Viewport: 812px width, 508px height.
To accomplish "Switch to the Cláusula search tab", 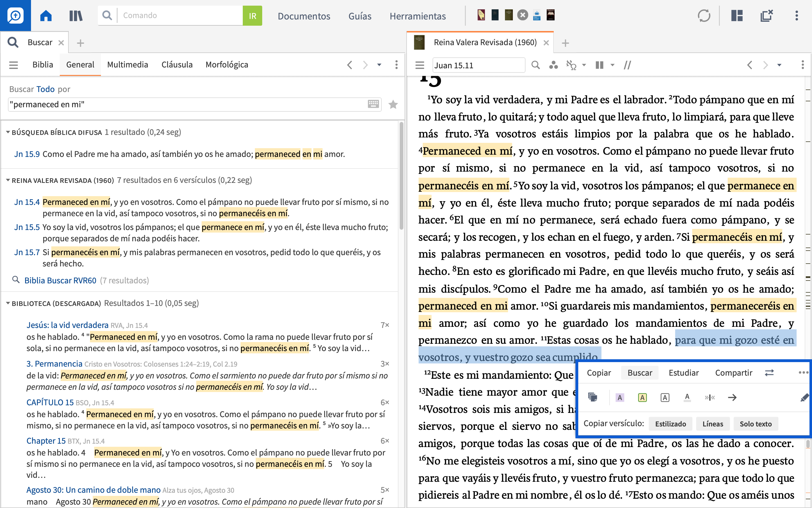I will tap(177, 65).
